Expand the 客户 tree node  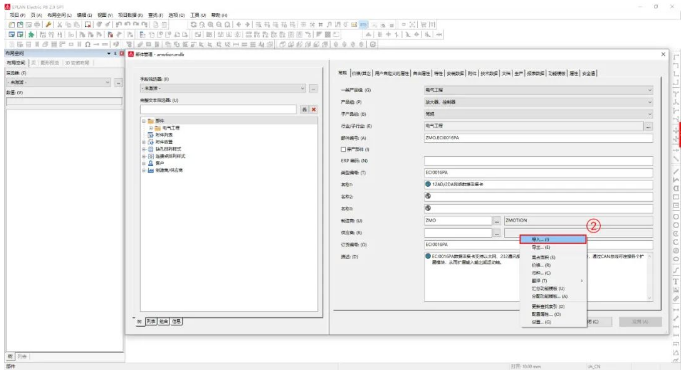coord(144,163)
